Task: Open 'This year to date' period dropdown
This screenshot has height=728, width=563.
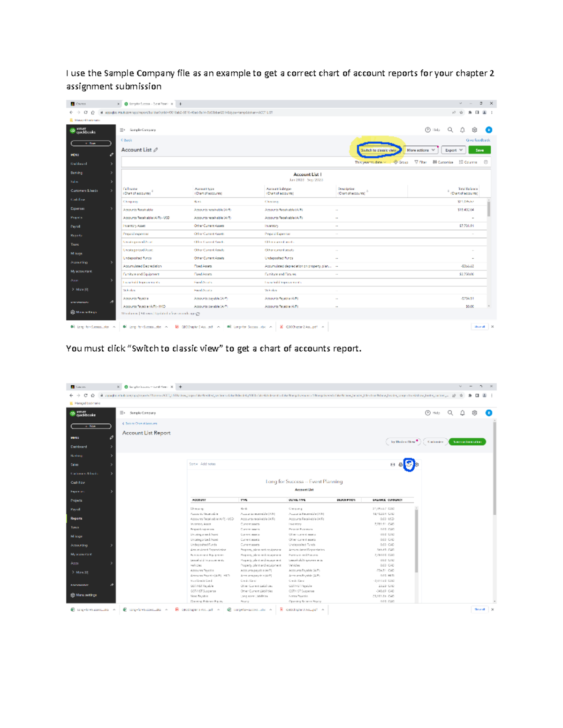Action: click(370, 162)
